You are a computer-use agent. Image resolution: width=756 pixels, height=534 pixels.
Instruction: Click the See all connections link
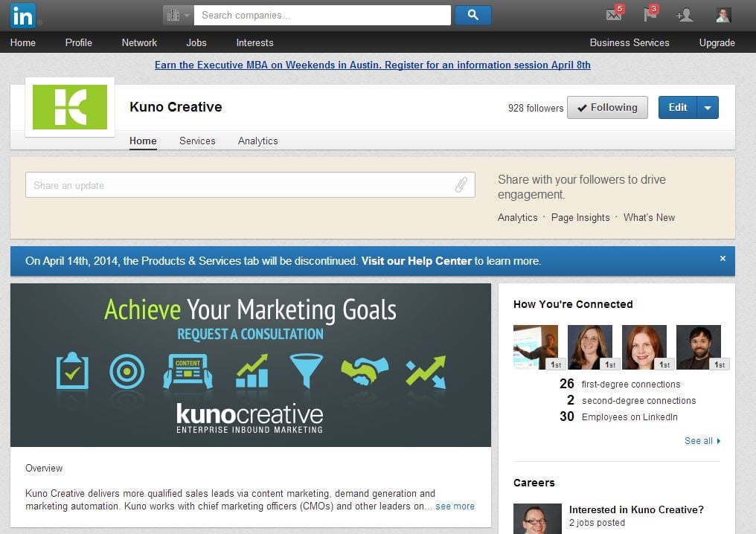click(702, 441)
